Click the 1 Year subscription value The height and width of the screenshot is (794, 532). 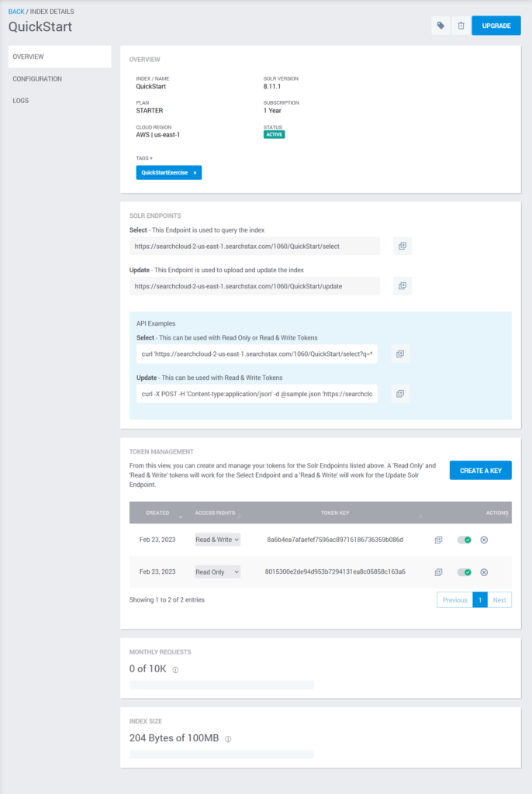[x=272, y=110]
